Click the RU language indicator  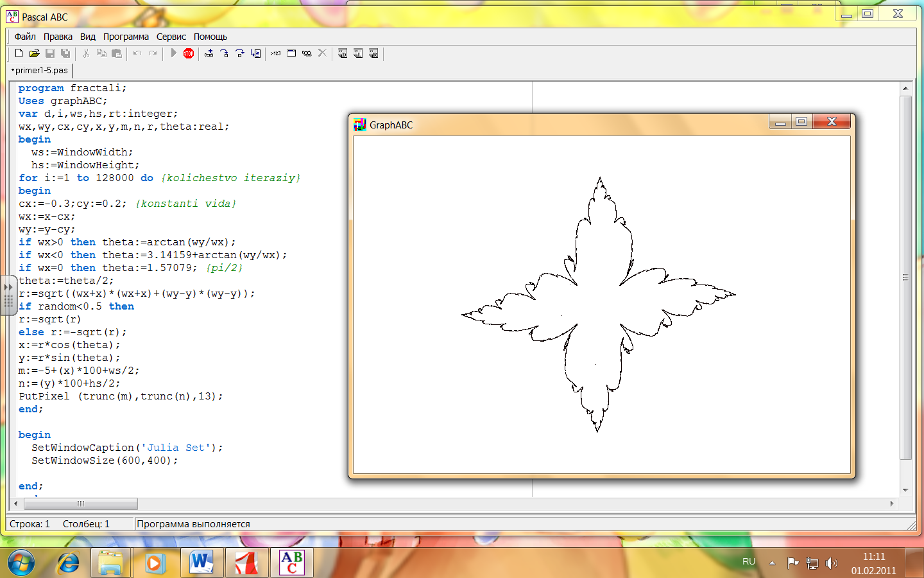[x=749, y=562]
